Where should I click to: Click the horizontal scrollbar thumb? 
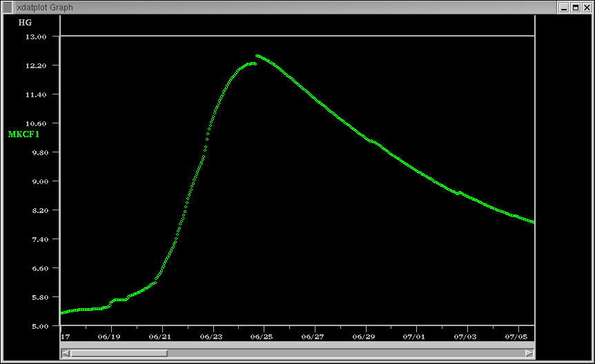(x=119, y=354)
